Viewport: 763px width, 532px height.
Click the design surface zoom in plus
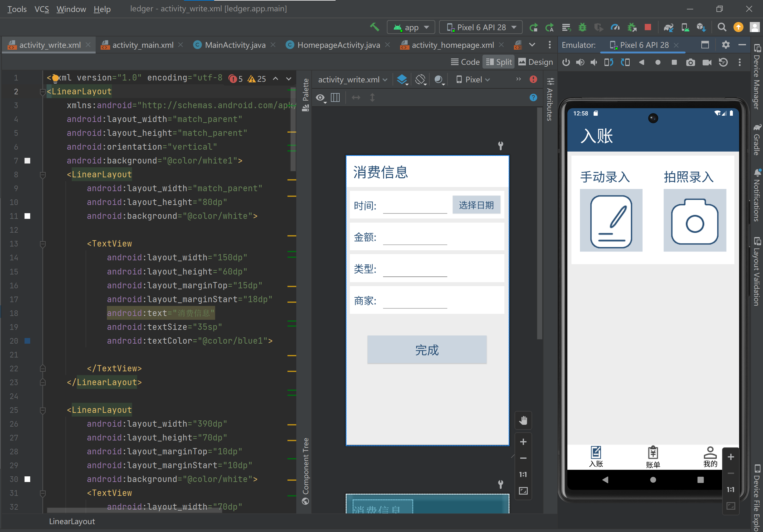[x=523, y=442]
